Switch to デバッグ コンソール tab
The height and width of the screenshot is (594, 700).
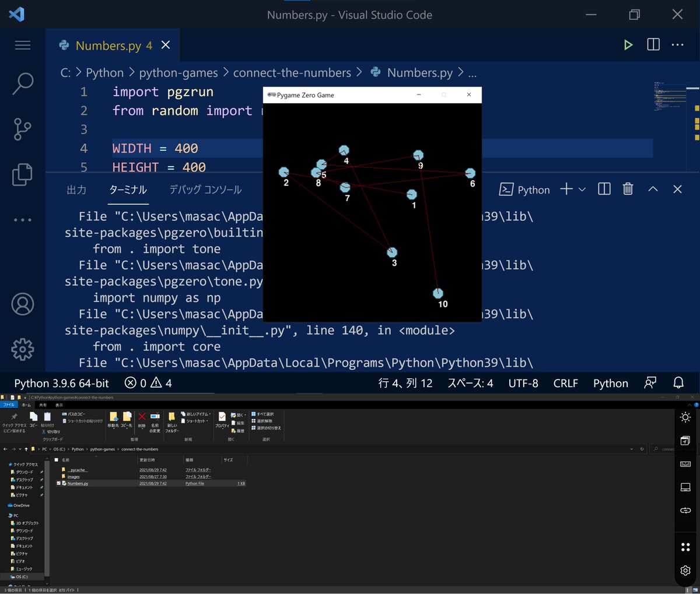205,189
